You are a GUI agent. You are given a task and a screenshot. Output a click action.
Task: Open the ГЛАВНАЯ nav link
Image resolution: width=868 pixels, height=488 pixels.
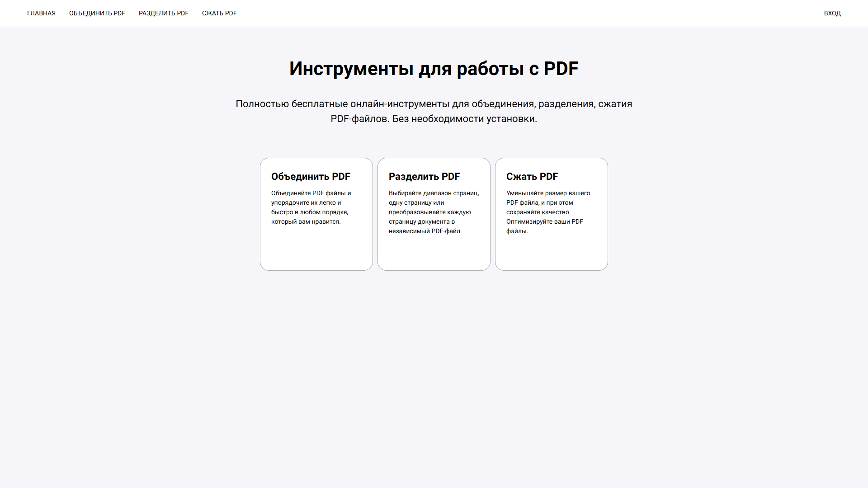[41, 13]
